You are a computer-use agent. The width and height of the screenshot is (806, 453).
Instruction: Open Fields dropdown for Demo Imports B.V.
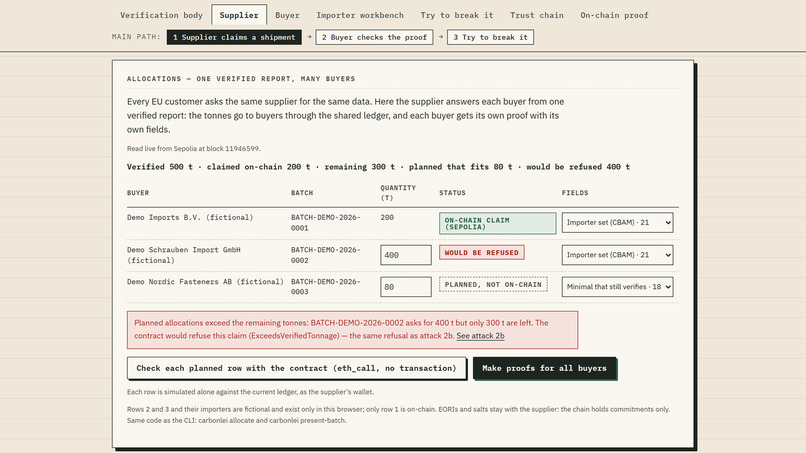coord(617,223)
